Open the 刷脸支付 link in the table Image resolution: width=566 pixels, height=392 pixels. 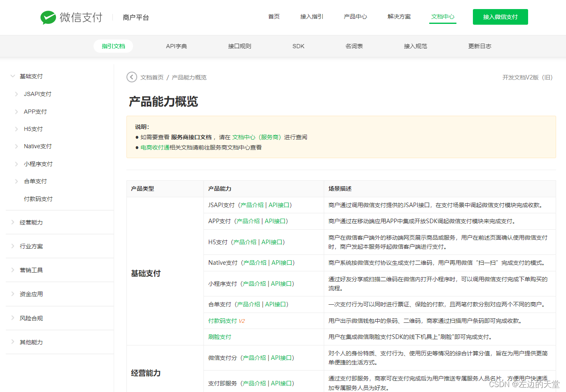(x=219, y=337)
